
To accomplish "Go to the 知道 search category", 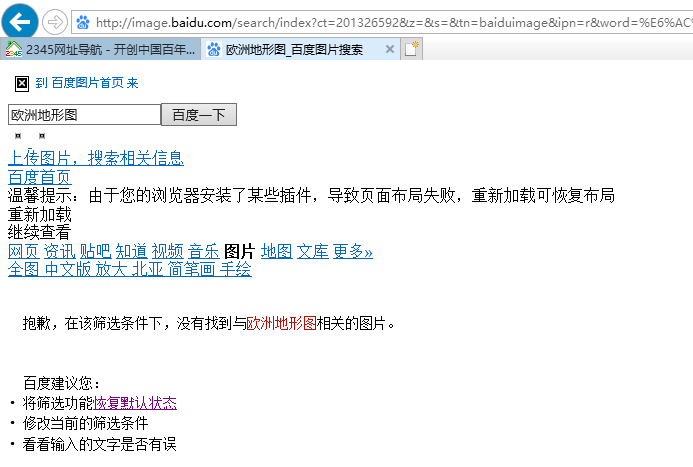I will 131,251.
